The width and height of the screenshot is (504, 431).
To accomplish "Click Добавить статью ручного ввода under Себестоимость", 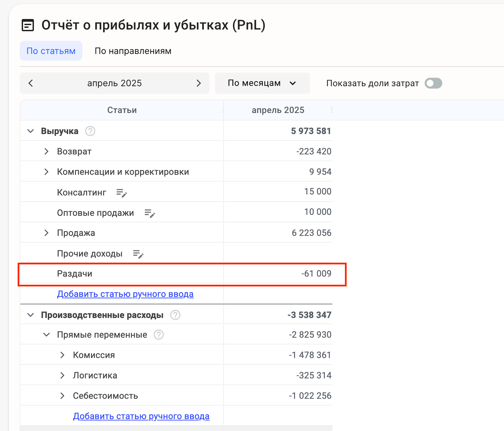I will pos(141,416).
